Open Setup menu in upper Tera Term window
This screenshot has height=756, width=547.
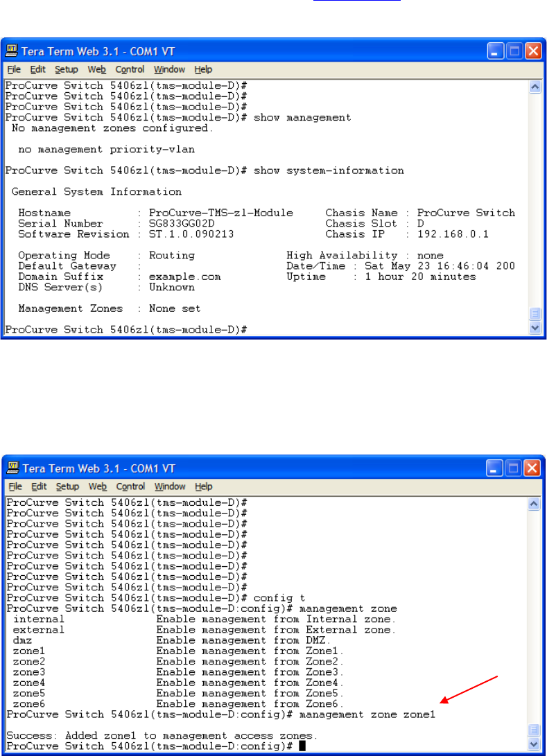66,69
